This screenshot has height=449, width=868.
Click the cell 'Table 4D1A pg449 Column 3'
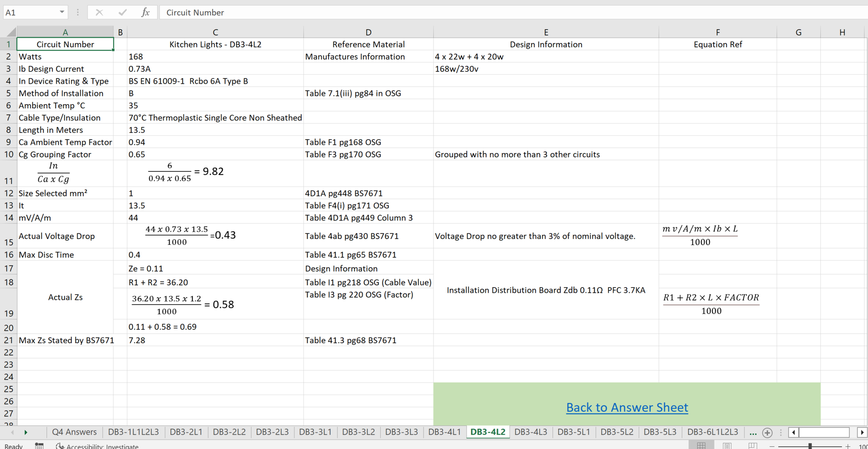[x=368, y=218]
